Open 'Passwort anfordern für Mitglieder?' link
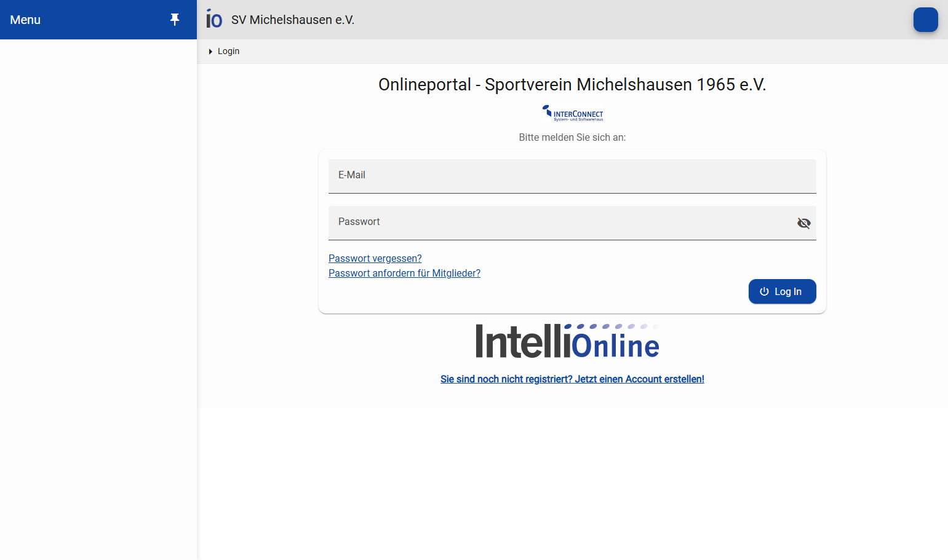Viewport: 948px width, 560px height. (404, 273)
